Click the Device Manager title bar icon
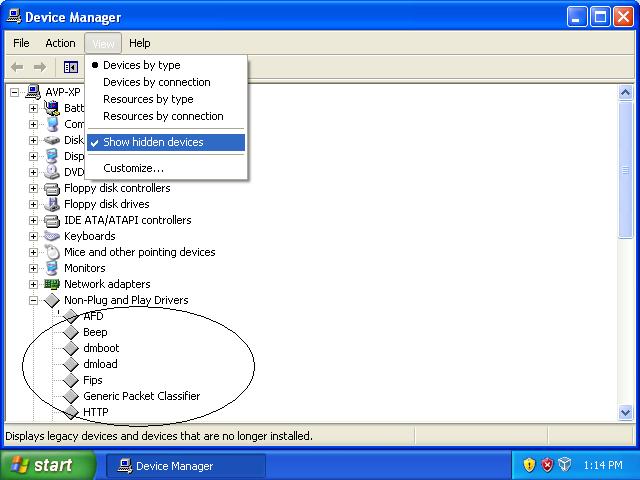The width and height of the screenshot is (640, 480). click(x=13, y=17)
